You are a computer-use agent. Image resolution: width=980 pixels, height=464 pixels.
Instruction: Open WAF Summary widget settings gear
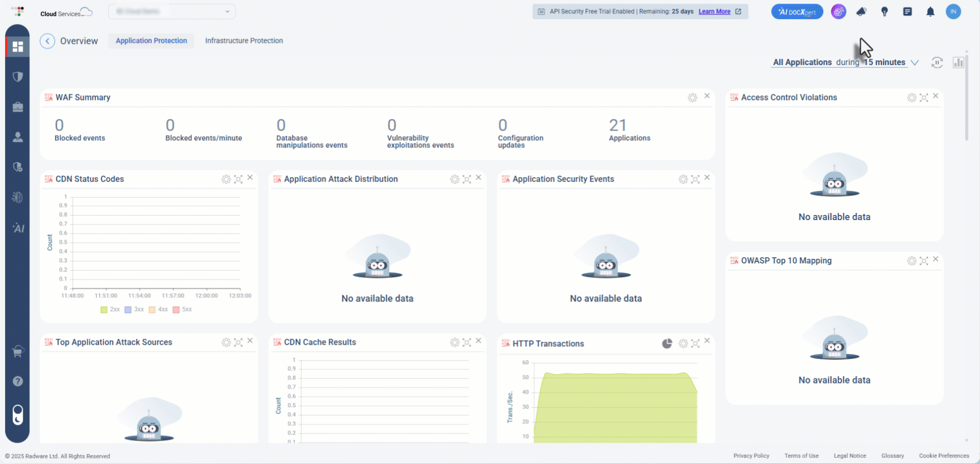[x=692, y=97]
